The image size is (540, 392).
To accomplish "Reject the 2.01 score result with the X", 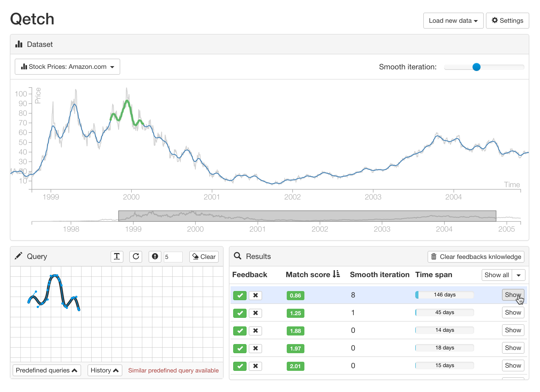I will point(255,366).
